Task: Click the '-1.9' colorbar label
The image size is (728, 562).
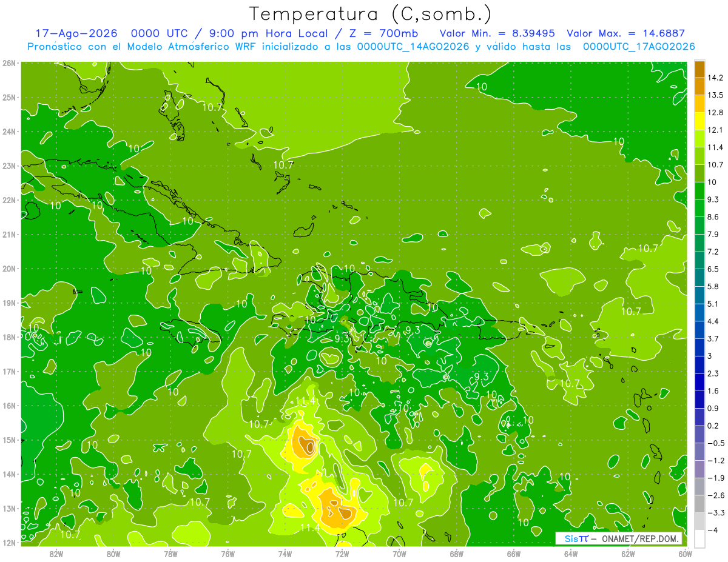Action: 716,478
